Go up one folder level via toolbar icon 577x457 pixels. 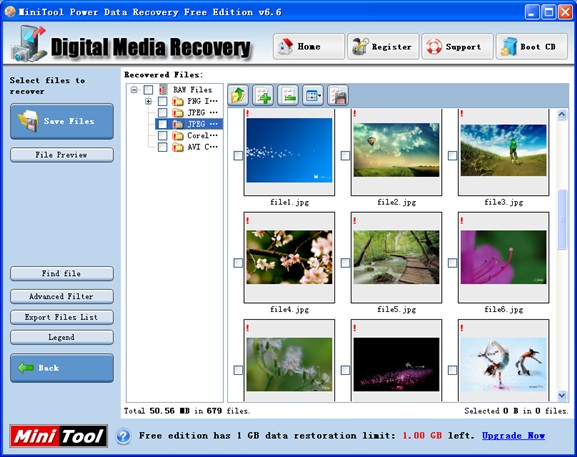238,96
